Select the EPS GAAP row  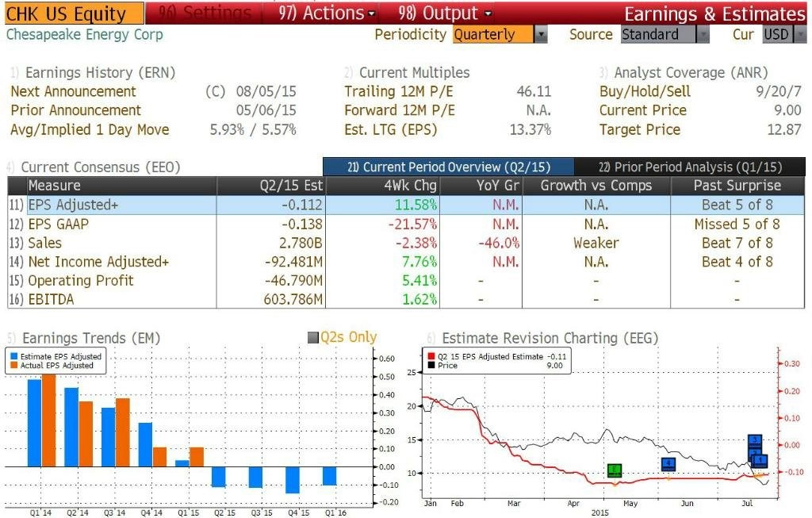tap(406, 224)
